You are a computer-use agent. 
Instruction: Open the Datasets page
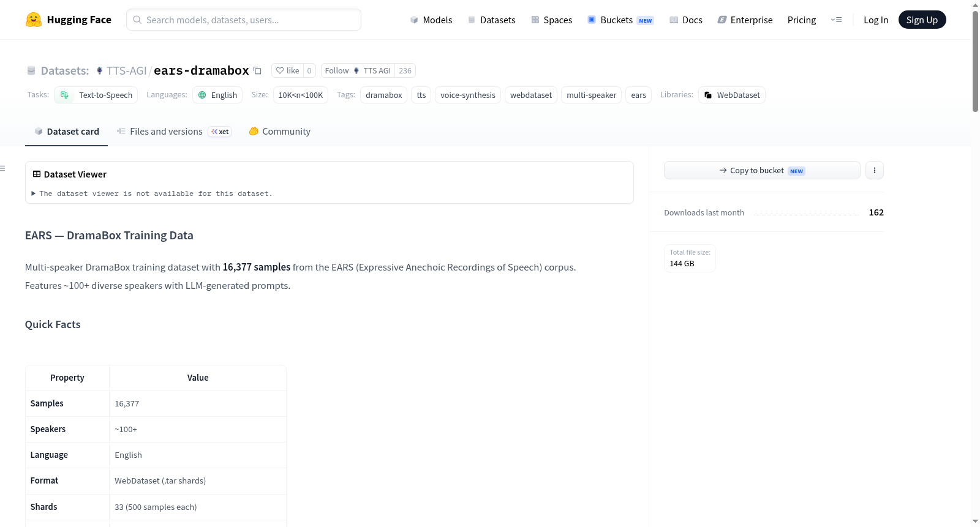pyautogui.click(x=492, y=20)
